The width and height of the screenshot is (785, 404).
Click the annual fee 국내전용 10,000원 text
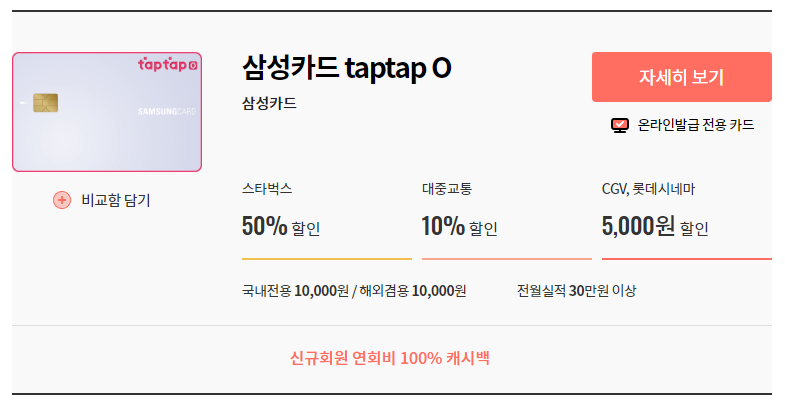coord(295,291)
